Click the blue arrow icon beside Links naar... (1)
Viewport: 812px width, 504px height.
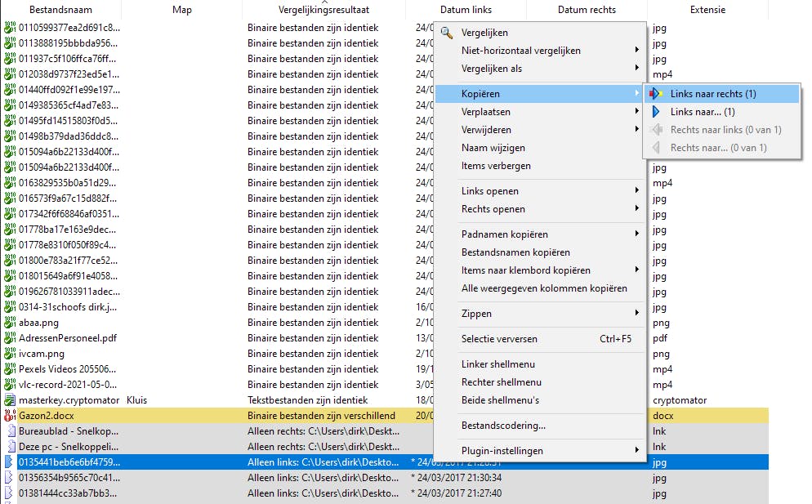(x=656, y=112)
